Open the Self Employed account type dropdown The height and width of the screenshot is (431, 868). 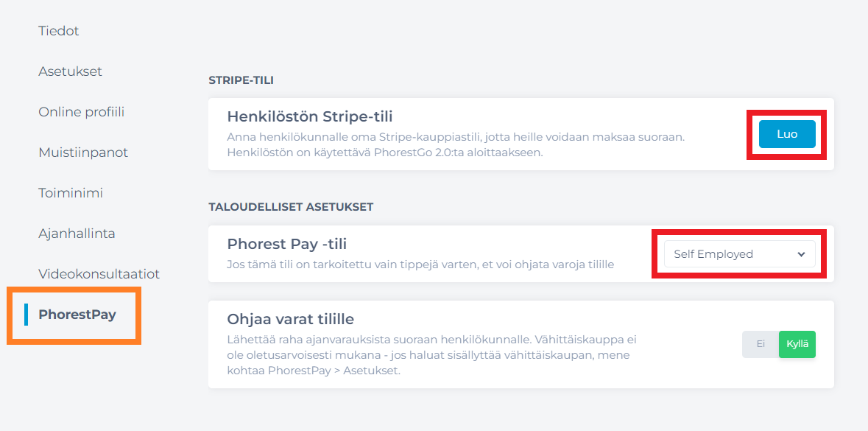click(738, 253)
